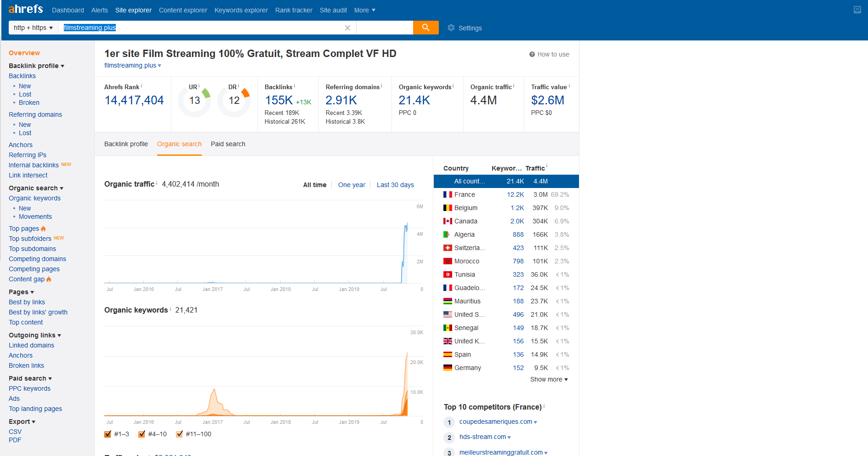This screenshot has height=456, width=868.
Task: Click the United Kingdom flag icon
Action: tap(448, 341)
